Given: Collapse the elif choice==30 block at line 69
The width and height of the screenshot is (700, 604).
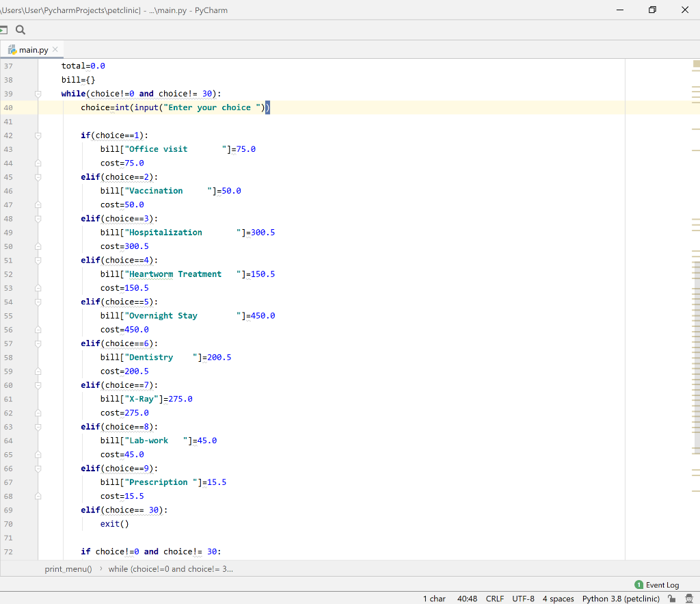Looking at the screenshot, I should coord(38,510).
